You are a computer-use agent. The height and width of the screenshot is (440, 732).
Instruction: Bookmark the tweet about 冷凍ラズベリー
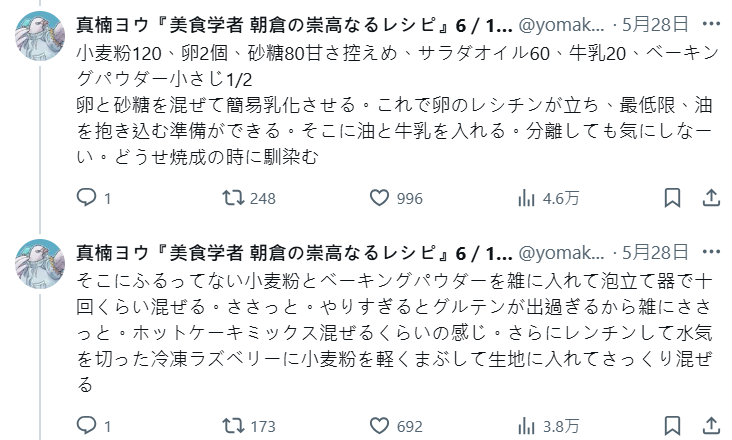coord(673,426)
